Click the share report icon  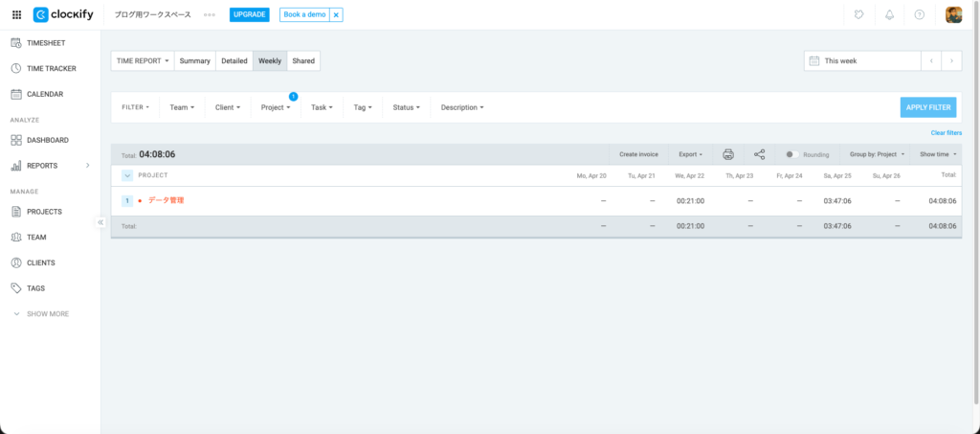[760, 154]
